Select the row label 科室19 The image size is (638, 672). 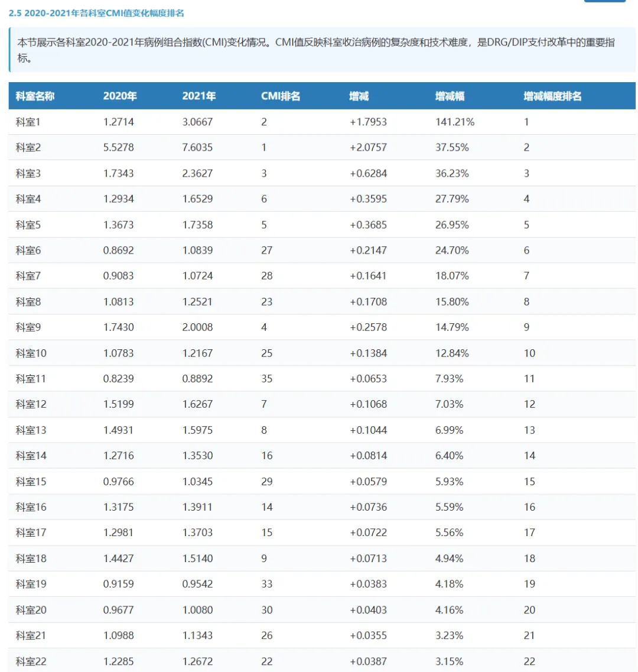tap(31, 584)
